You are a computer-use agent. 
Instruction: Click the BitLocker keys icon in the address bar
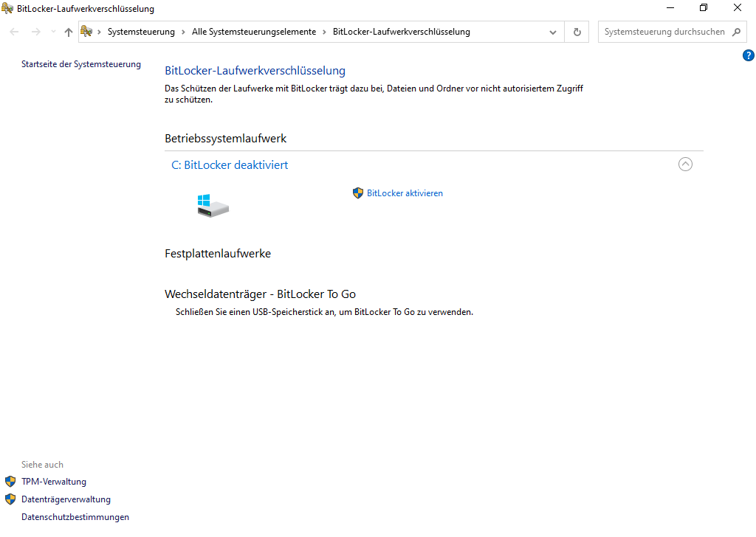tap(87, 32)
